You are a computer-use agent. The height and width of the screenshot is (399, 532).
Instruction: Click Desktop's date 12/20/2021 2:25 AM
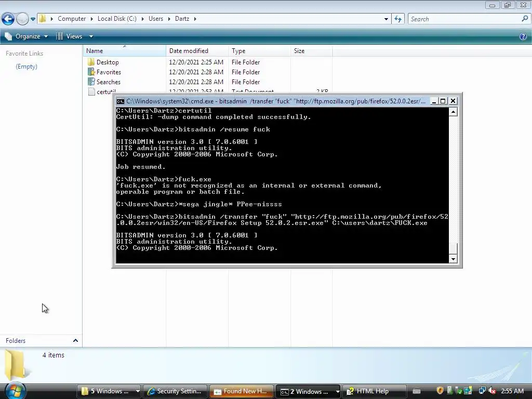196,62
